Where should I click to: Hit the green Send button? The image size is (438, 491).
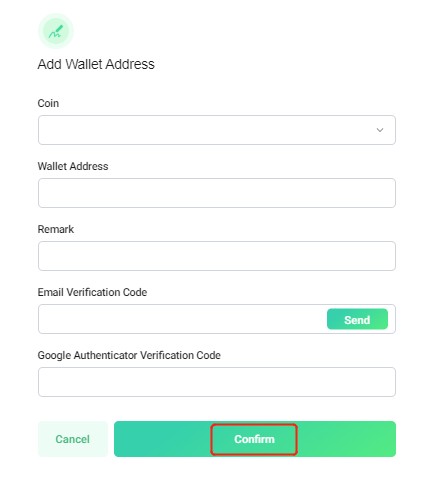coord(357,319)
